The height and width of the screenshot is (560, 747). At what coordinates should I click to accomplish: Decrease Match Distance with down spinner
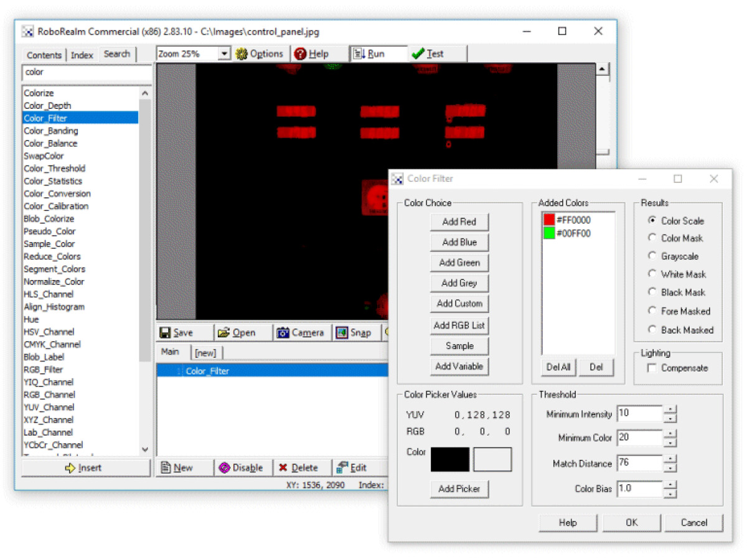[670, 469]
